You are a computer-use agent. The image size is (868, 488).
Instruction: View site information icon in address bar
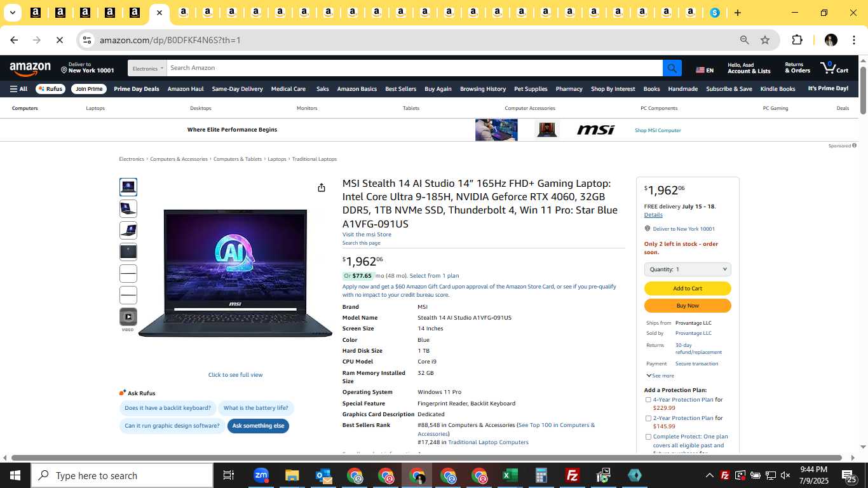click(x=87, y=40)
